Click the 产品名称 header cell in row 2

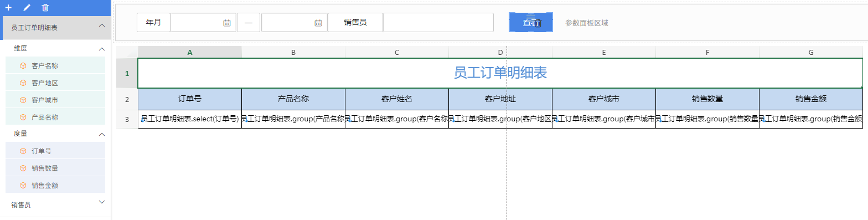[293, 99]
